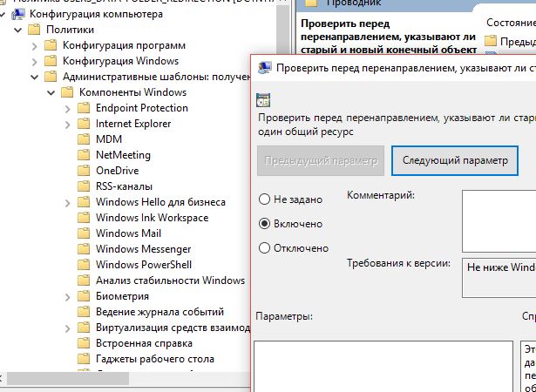The width and height of the screenshot is (536, 392).
Task: Expand the 'Биометрия' tree node
Action: (67, 297)
